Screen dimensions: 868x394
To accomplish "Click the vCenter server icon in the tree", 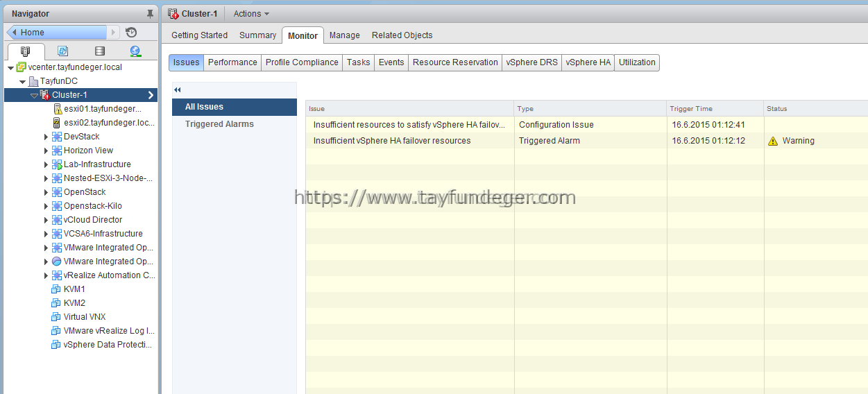I will (22, 67).
